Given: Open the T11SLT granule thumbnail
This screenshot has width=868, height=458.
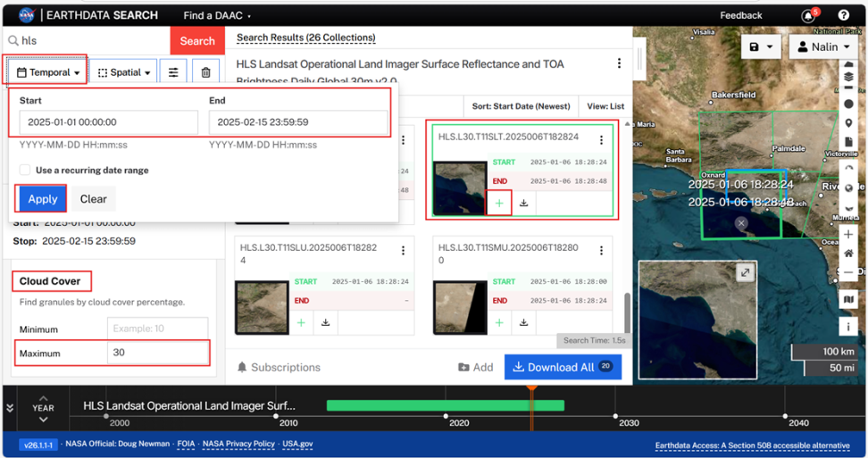Looking at the screenshot, I should pyautogui.click(x=460, y=188).
